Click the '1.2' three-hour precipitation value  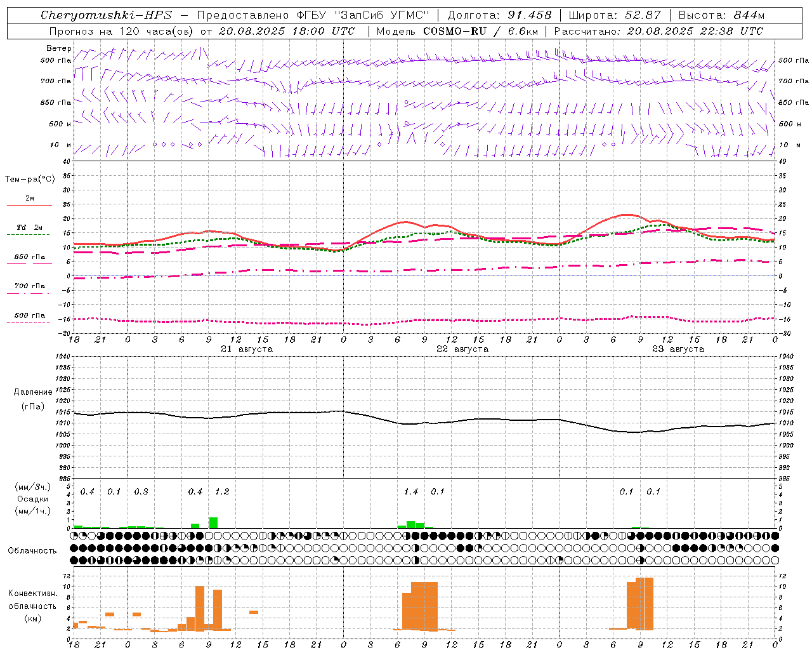tap(222, 492)
